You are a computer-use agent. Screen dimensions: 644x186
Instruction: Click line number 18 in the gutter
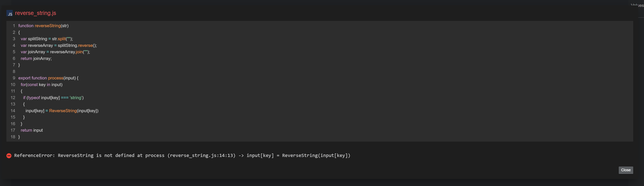[13, 137]
